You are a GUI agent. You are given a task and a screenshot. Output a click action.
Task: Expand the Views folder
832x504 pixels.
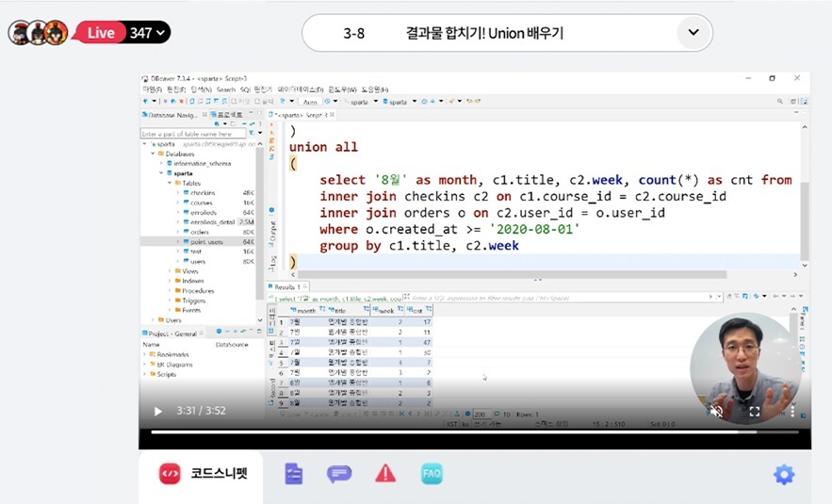[x=170, y=271]
